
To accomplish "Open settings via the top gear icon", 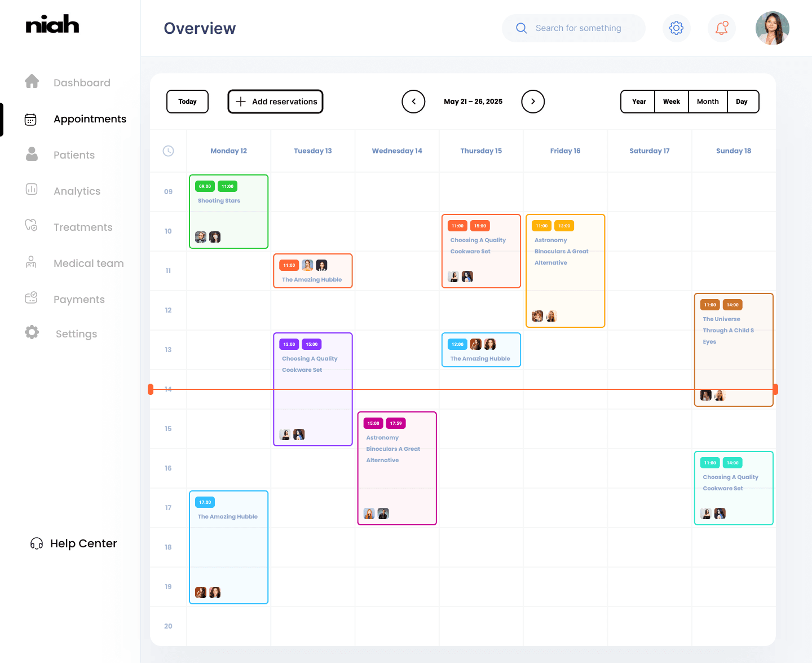I will click(x=676, y=28).
